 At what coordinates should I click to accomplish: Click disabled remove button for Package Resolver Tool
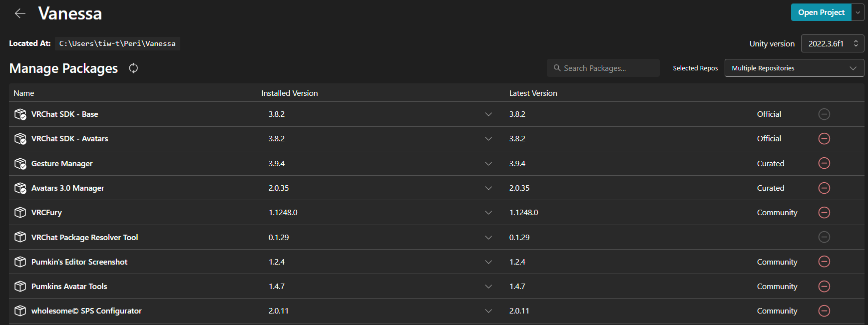click(x=824, y=237)
